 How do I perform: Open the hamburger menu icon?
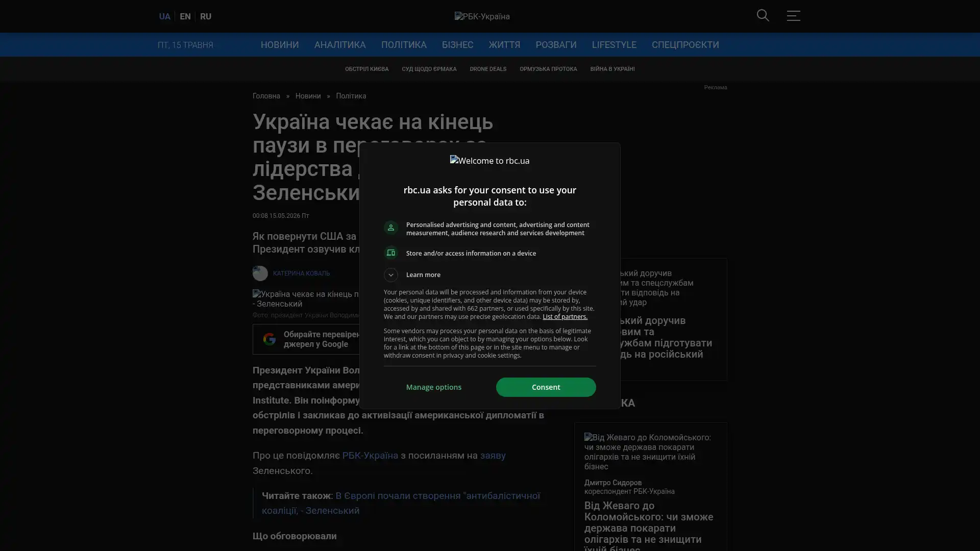point(793,16)
